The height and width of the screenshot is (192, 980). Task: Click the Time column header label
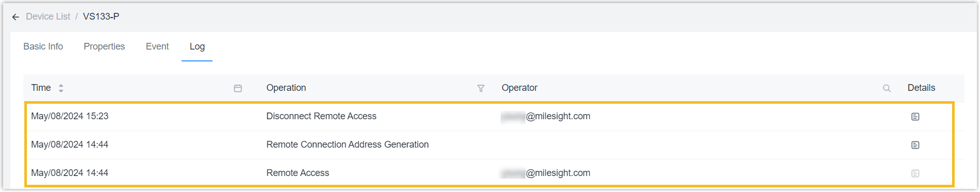(x=41, y=88)
